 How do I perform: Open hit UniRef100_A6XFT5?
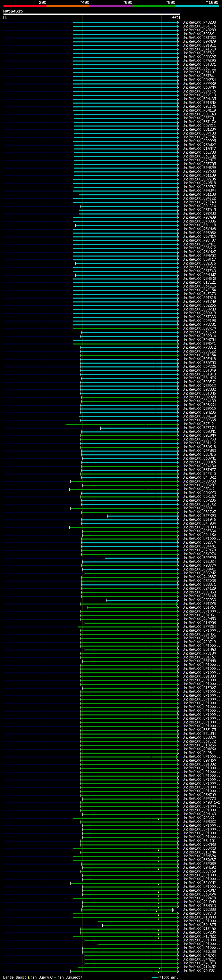(x=199, y=26)
